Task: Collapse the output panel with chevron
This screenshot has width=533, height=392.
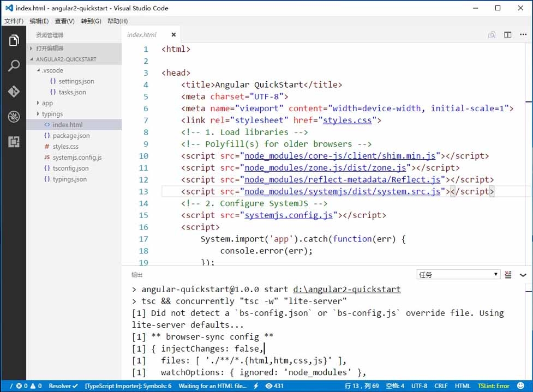Action: click(x=523, y=275)
